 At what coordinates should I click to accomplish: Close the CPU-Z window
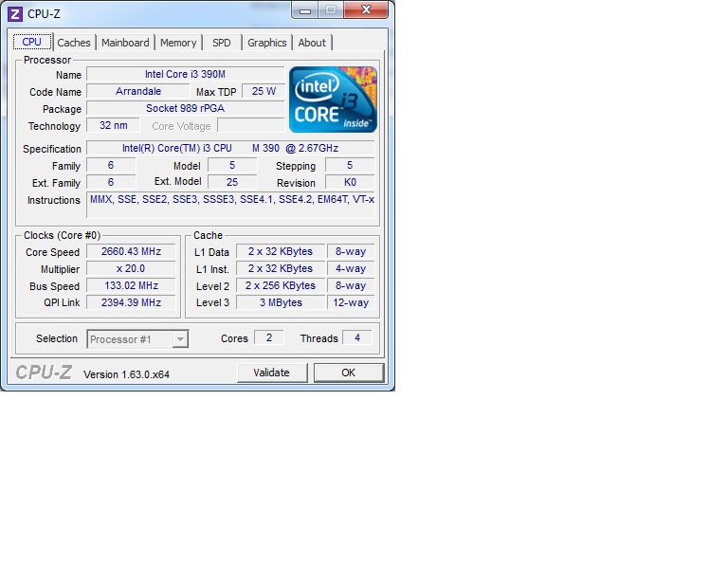tap(366, 10)
